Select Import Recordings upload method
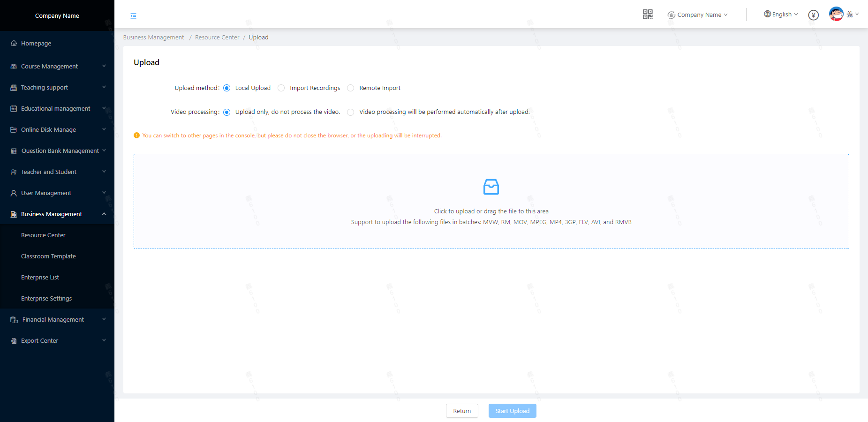868x422 pixels. pyautogui.click(x=281, y=88)
